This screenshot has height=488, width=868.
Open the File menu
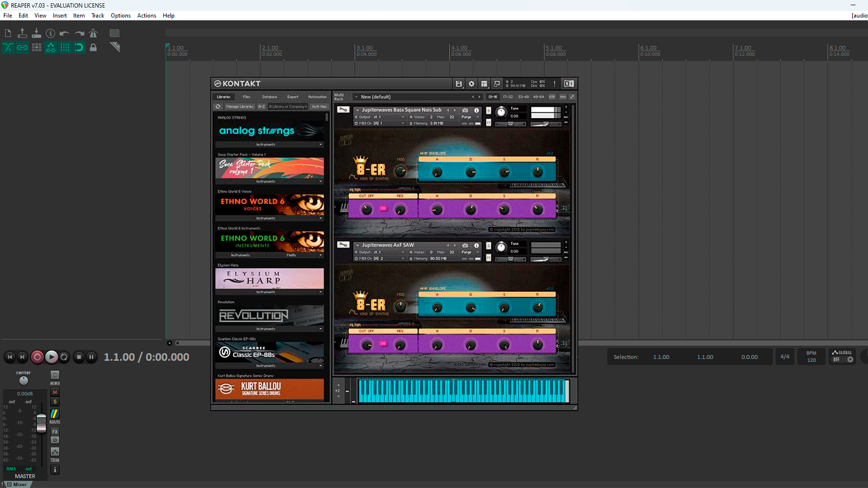tap(8, 15)
